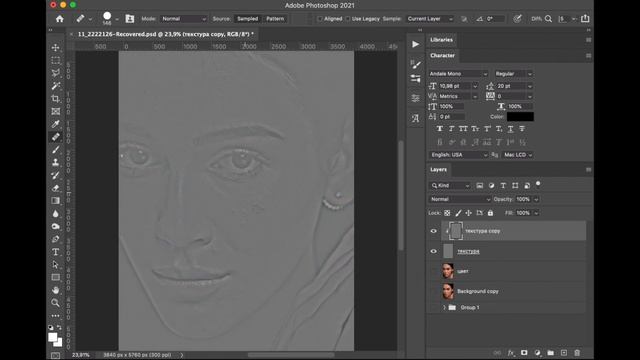Toggle Lock image pixels brush icon
640x360 pixels.
[458, 213]
